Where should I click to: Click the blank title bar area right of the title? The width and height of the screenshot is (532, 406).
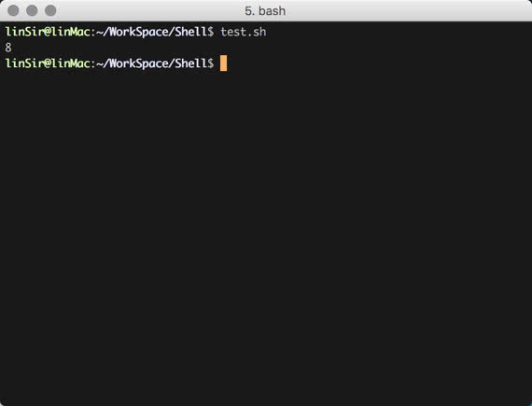point(407,11)
